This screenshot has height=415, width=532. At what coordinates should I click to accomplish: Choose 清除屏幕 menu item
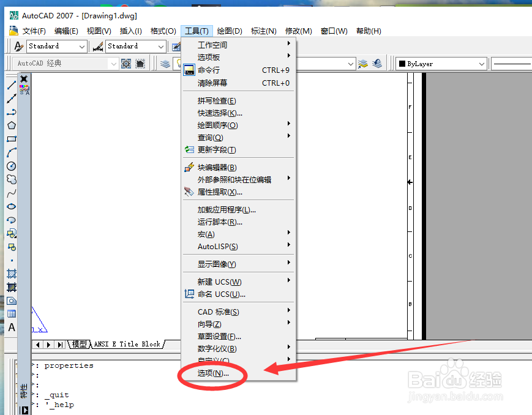[239, 83]
